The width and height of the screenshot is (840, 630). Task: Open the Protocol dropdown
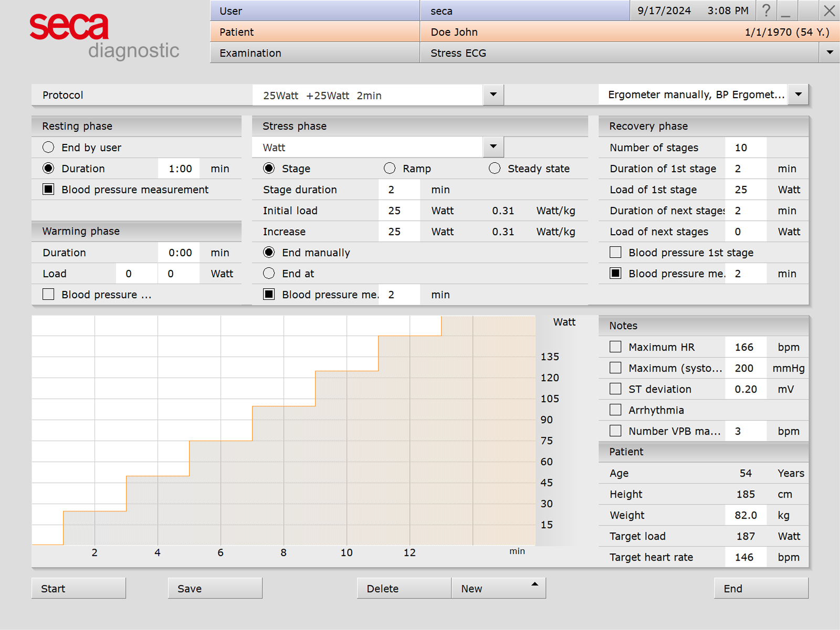coord(492,95)
